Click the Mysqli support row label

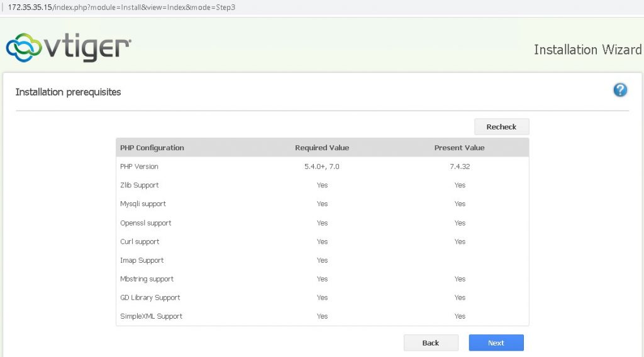(x=143, y=204)
